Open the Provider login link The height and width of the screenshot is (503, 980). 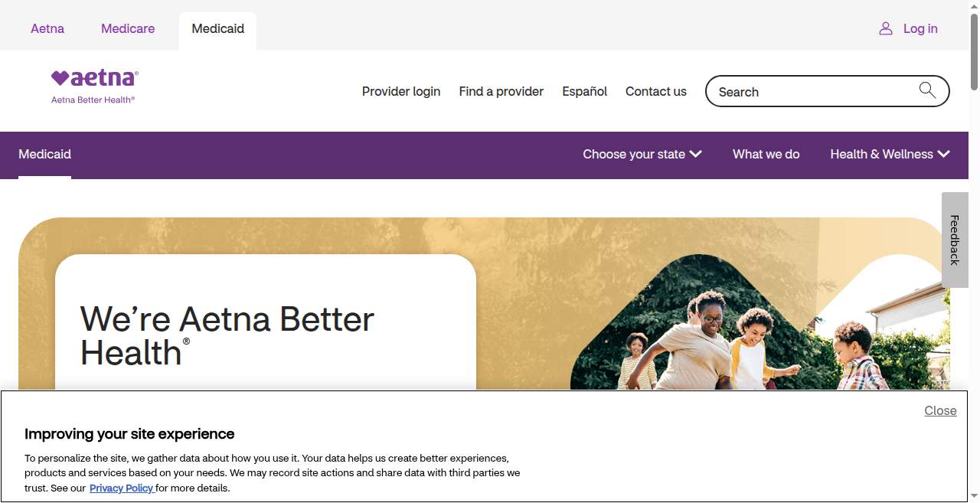click(401, 91)
